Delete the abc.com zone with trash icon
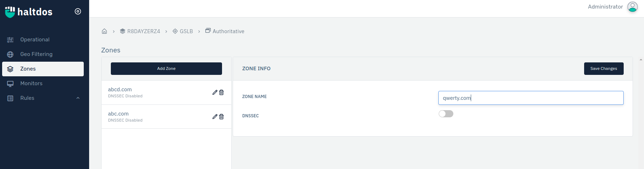The image size is (644, 169). [221, 117]
